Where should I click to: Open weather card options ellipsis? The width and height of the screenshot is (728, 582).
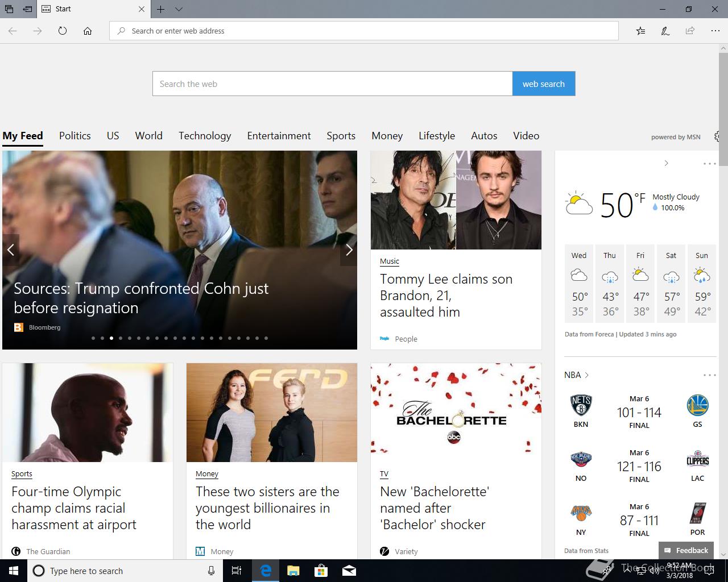click(710, 164)
